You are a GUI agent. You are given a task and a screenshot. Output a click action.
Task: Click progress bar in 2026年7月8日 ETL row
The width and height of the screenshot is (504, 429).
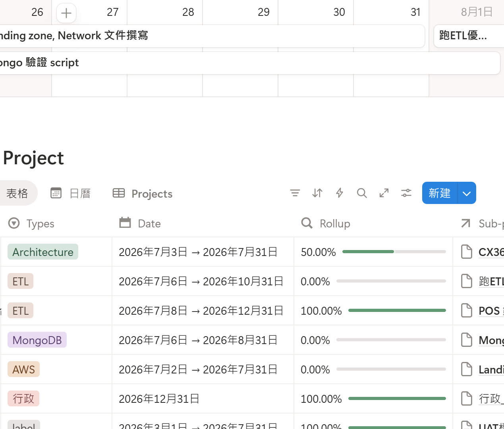pyautogui.click(x=397, y=310)
